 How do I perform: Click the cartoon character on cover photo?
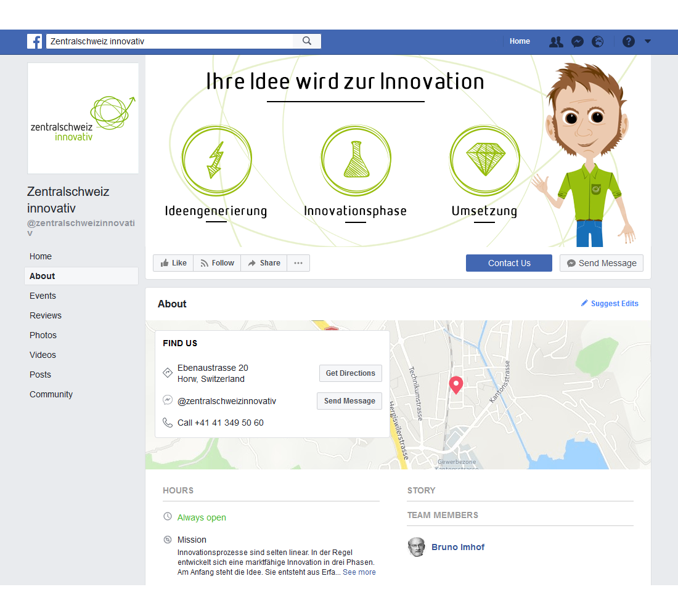click(584, 153)
